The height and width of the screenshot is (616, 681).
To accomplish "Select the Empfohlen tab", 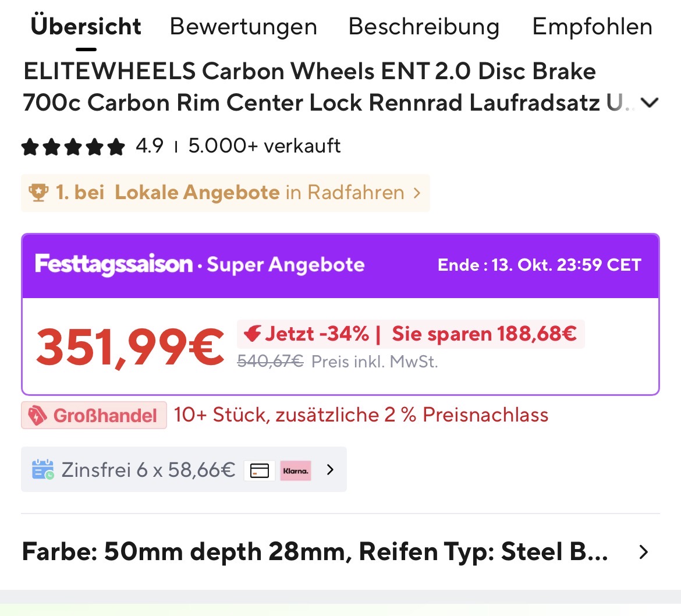I will point(592,27).
